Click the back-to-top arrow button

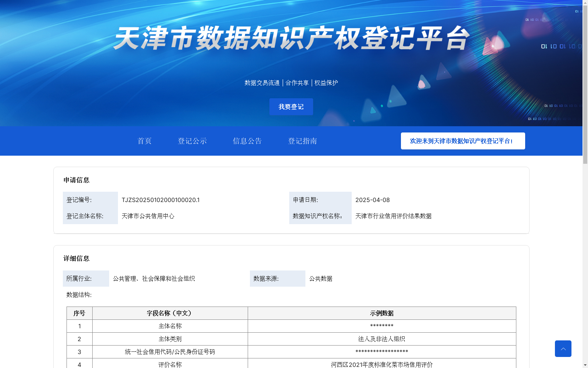click(x=563, y=348)
